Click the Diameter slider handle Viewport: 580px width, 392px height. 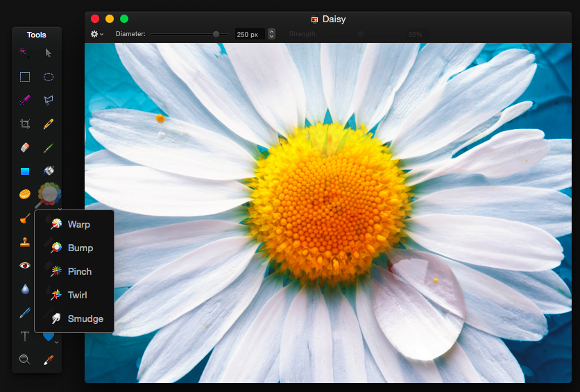pyautogui.click(x=216, y=34)
